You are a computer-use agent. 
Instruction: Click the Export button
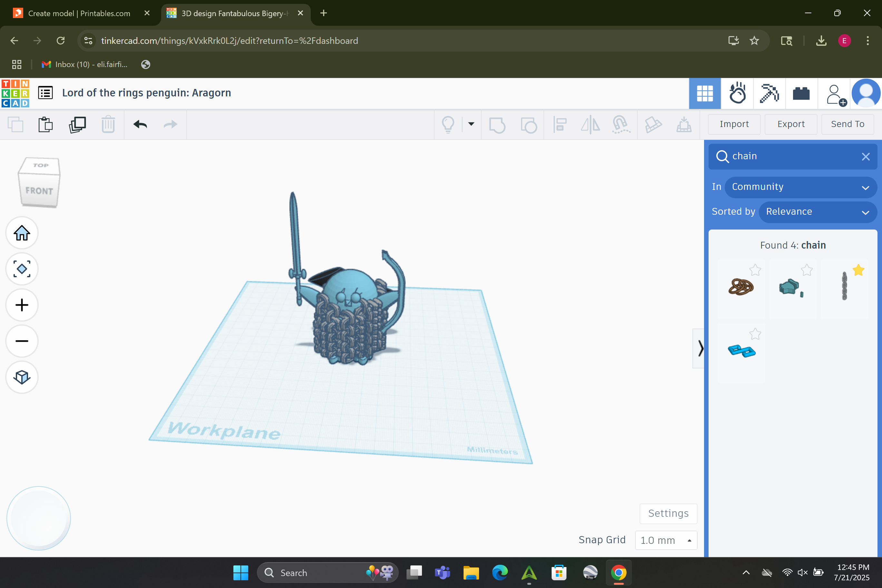point(791,124)
